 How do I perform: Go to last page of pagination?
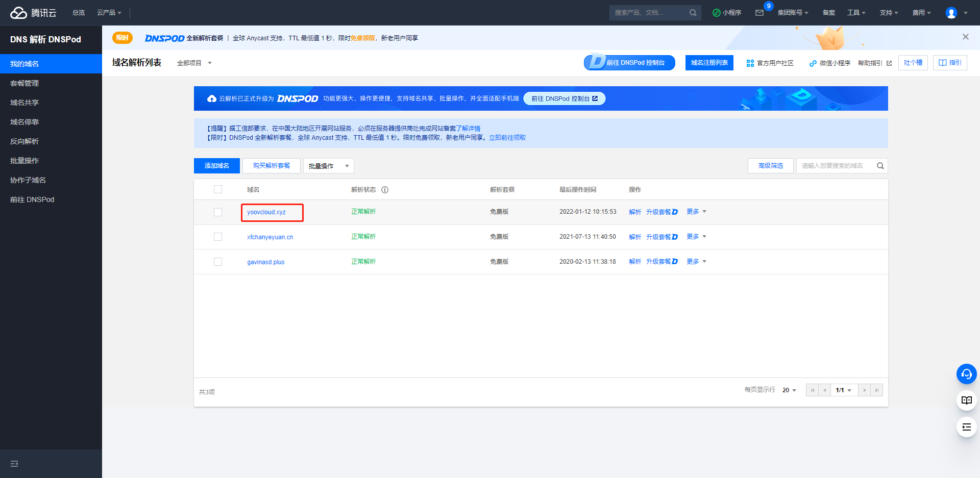coord(877,390)
